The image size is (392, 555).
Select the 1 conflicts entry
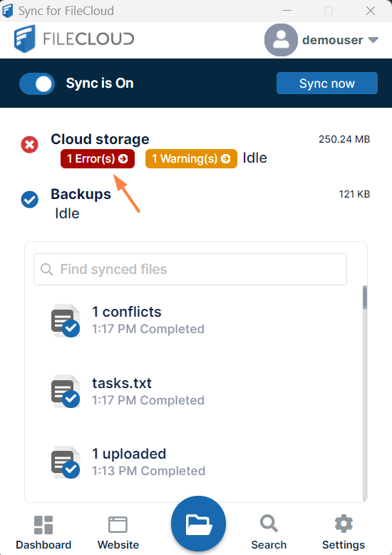point(194,320)
